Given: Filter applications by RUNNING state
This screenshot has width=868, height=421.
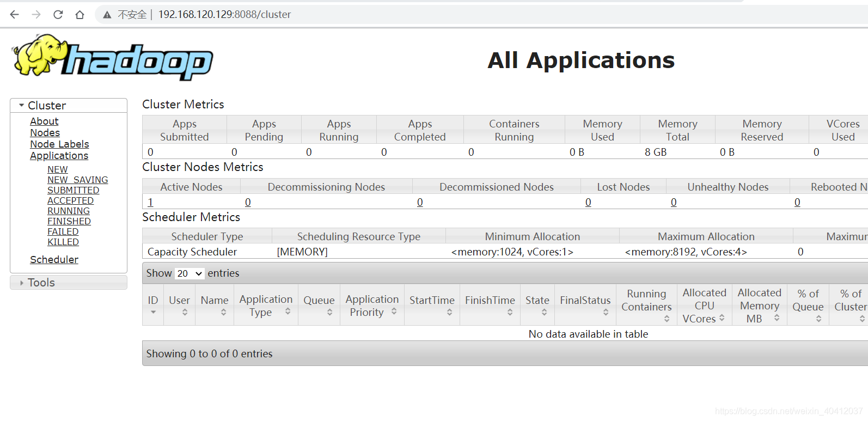Looking at the screenshot, I should point(68,211).
